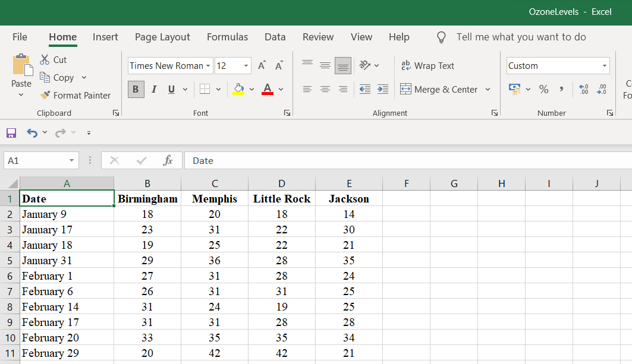Toggle Wrap Text
This screenshot has height=364, width=632.
[x=427, y=66]
